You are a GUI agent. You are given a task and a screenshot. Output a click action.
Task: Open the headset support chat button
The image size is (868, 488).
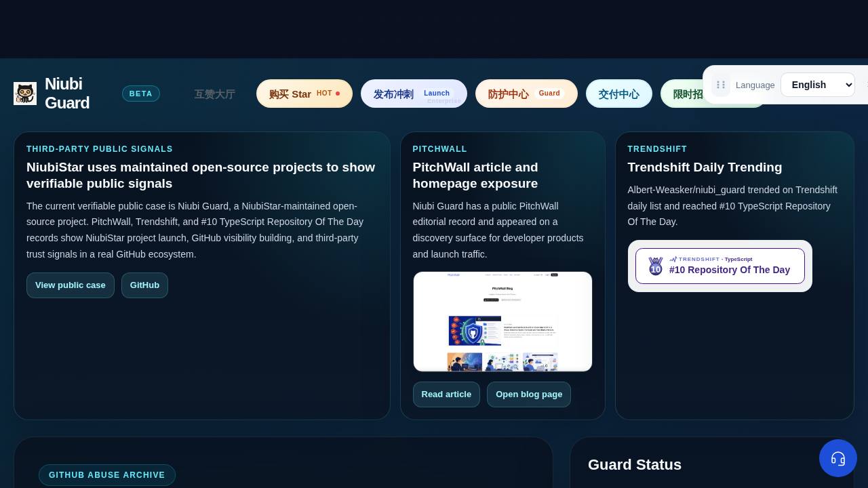tap(838, 458)
